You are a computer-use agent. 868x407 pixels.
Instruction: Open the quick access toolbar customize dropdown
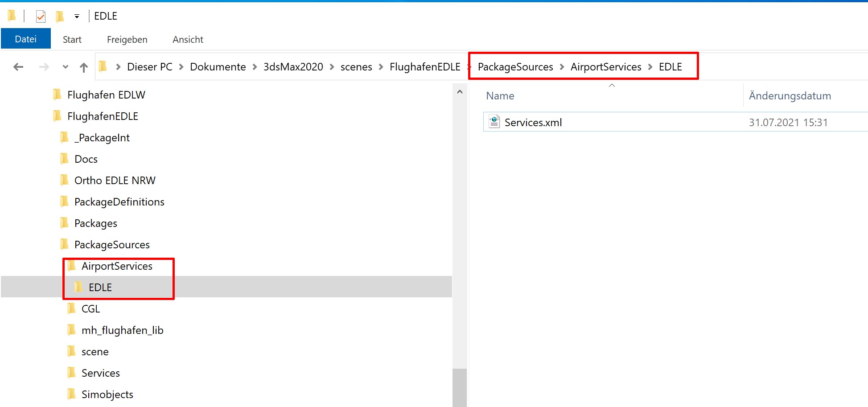[x=77, y=16]
